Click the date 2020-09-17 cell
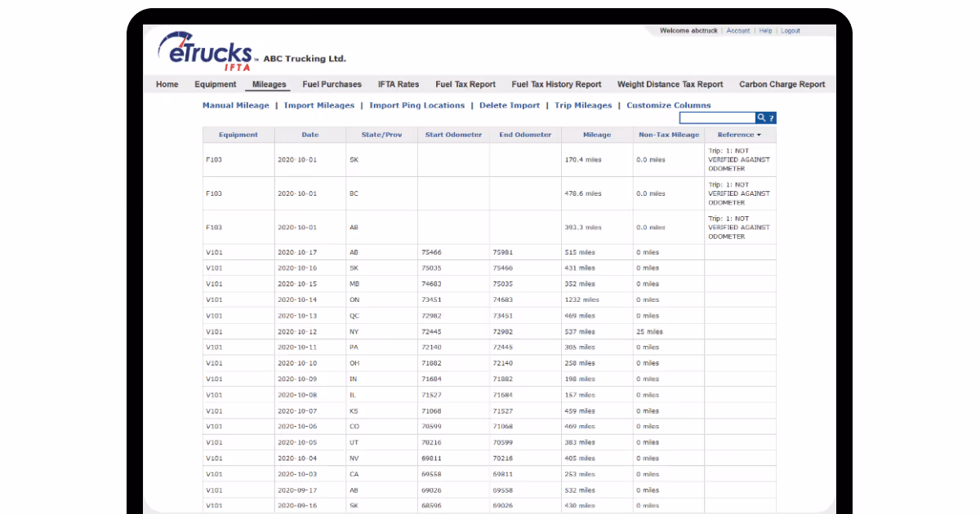Screen dimensions: 980x514 pos(310,490)
